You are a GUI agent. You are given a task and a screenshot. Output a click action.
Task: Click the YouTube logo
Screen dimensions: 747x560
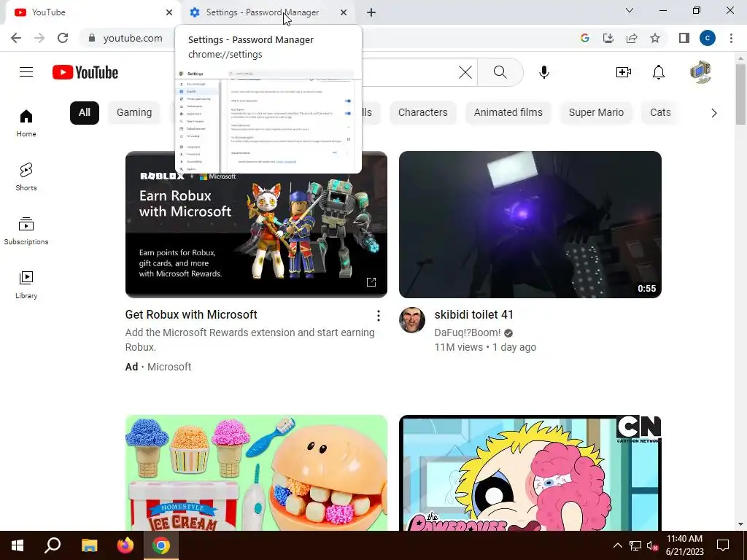85,72
